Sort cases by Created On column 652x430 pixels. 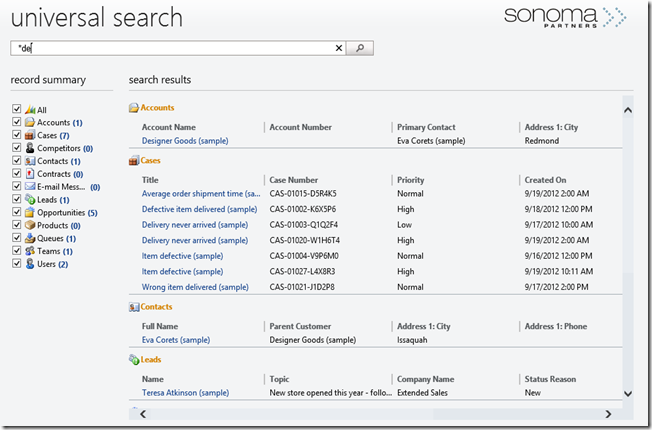point(545,180)
